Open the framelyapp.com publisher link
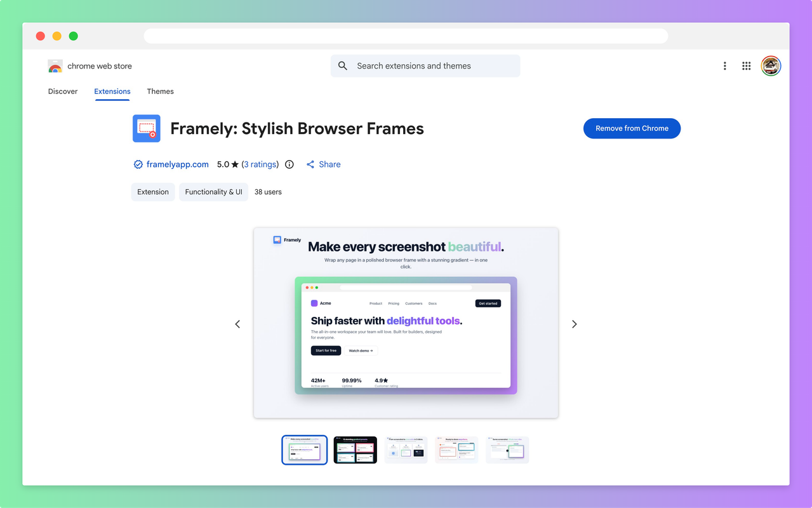Image resolution: width=812 pixels, height=508 pixels. pyautogui.click(x=177, y=164)
